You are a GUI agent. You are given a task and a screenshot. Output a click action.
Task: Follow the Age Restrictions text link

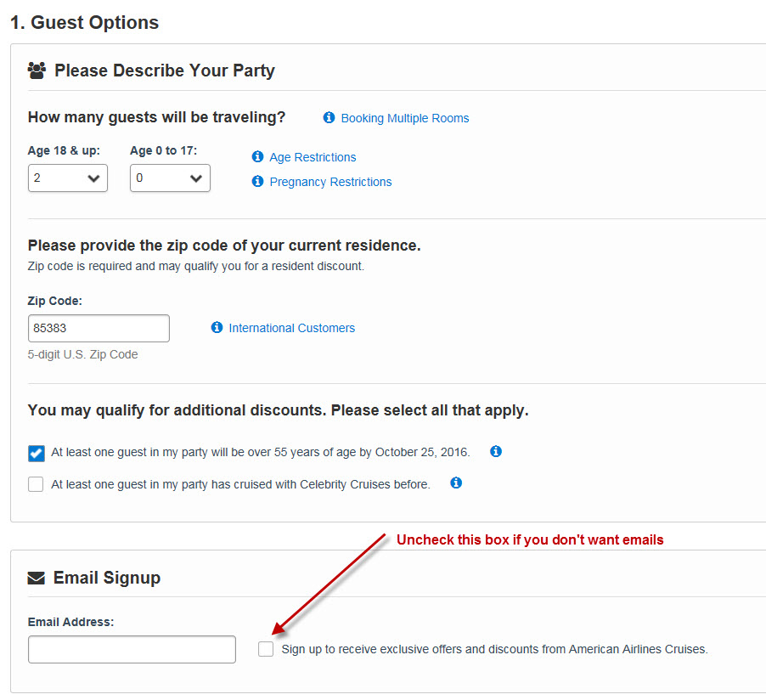[x=313, y=157]
